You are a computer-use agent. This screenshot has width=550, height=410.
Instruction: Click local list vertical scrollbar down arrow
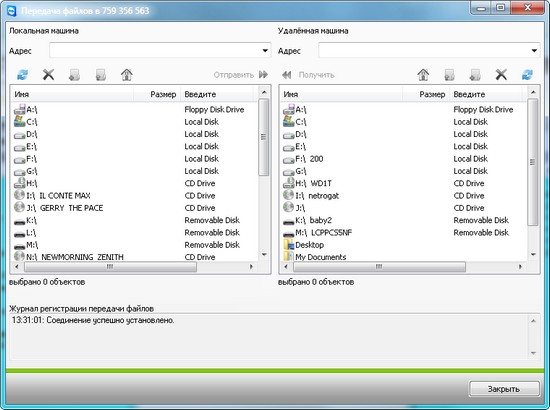pyautogui.click(x=264, y=255)
